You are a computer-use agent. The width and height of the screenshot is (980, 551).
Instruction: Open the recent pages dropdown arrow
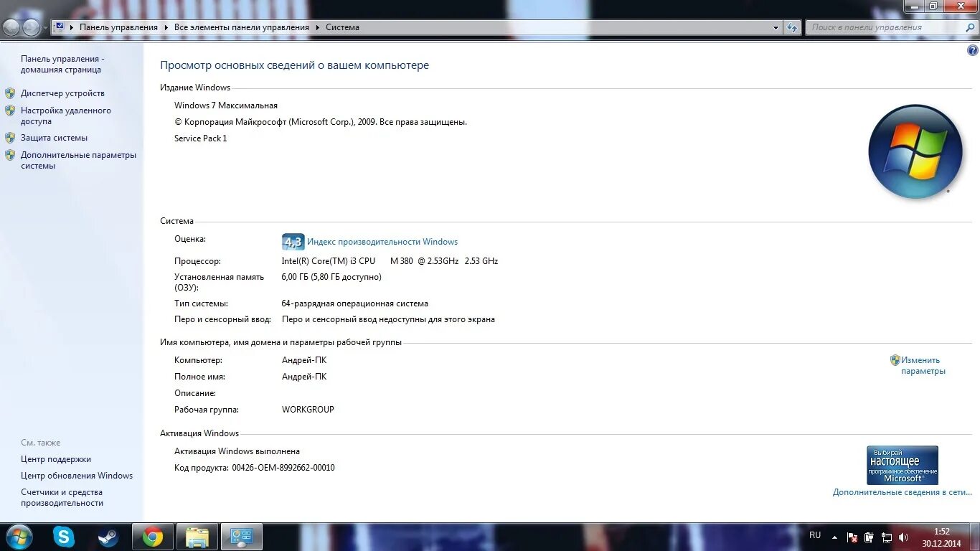[x=45, y=28]
